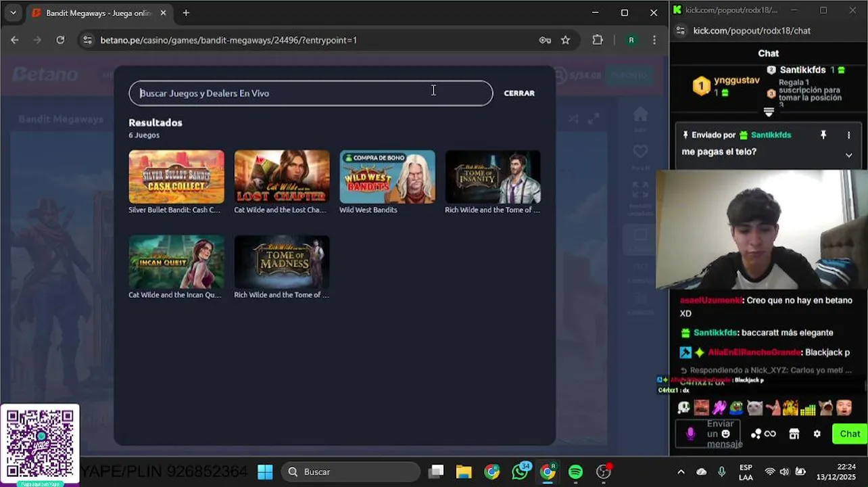Open Cat Wilde and the Incan Quest thumbnail
The image size is (868, 487).
pos(176,262)
